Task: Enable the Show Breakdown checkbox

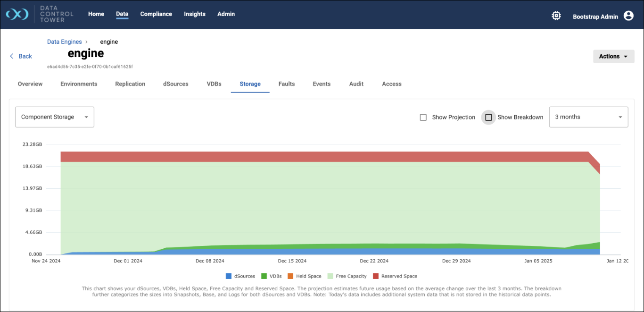Action: pyautogui.click(x=488, y=117)
